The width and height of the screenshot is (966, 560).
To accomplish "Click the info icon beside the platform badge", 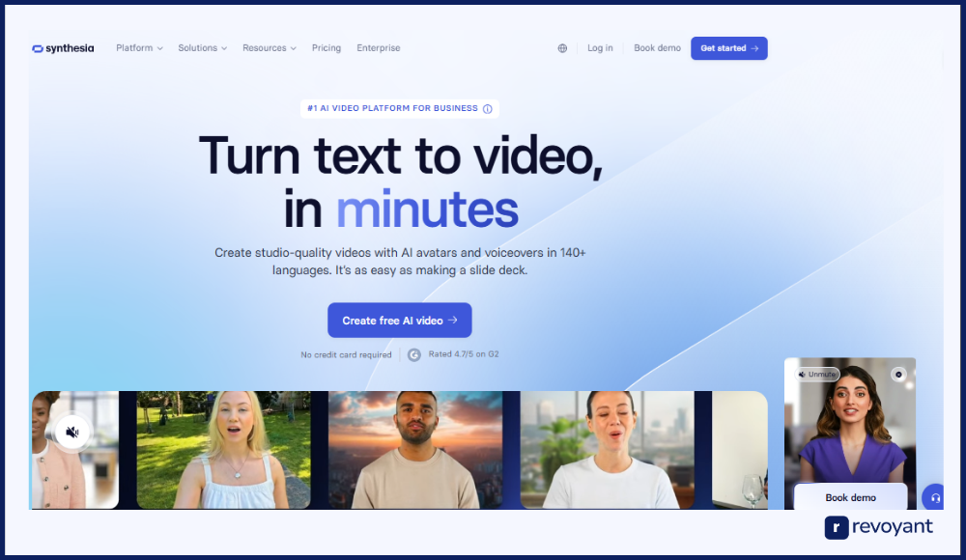I will 487,109.
